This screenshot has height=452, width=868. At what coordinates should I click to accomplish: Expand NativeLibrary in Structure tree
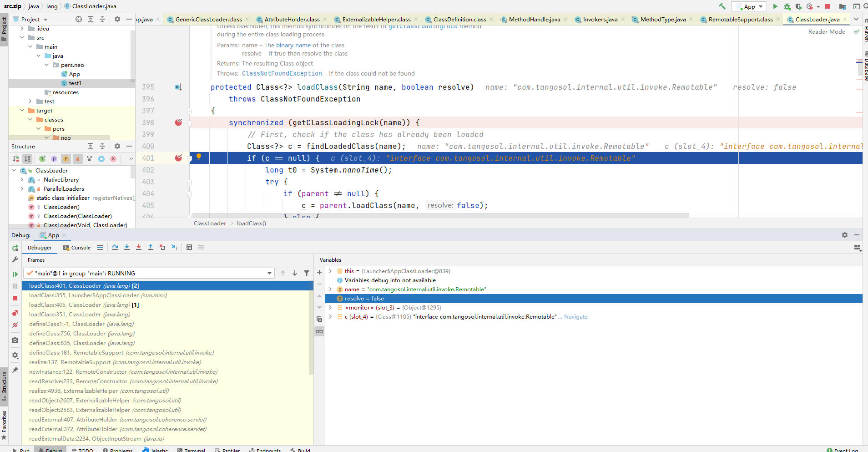22,179
